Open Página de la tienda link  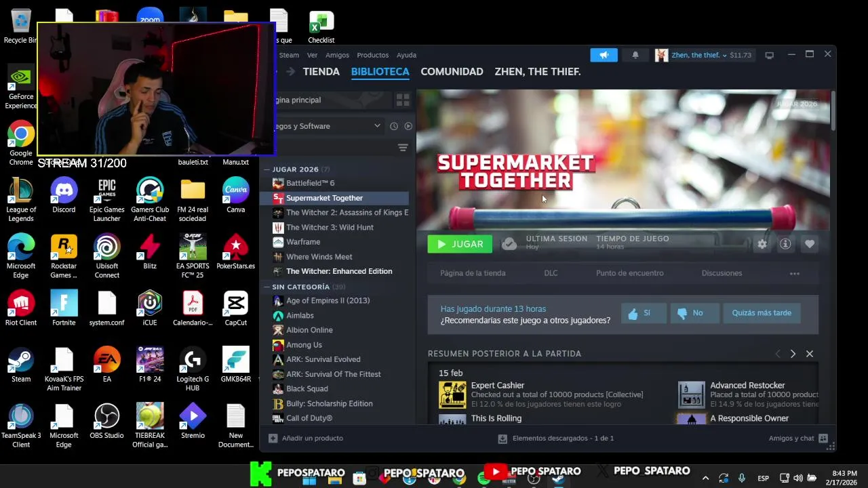473,273
